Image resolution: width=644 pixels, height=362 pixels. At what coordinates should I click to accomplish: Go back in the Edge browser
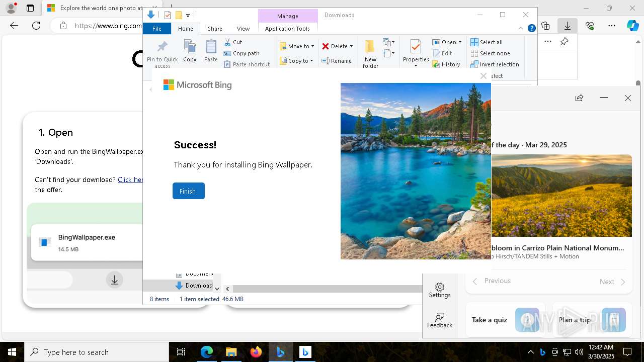pos(14,26)
